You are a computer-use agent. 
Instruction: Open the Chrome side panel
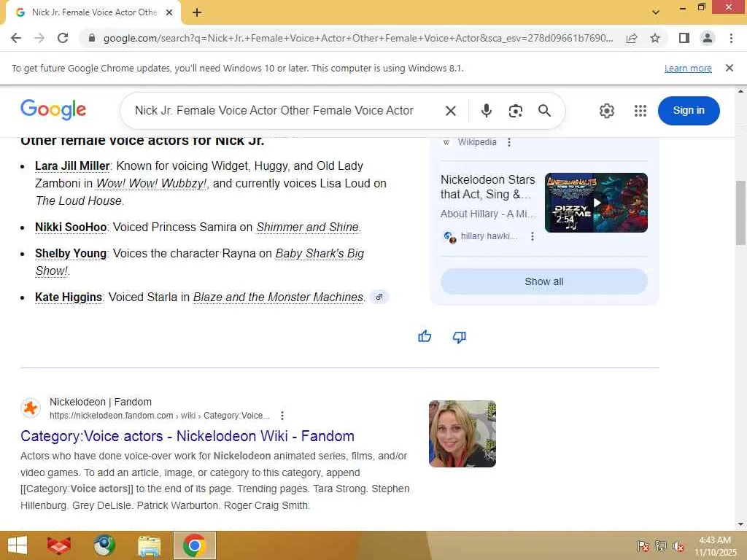pos(684,38)
